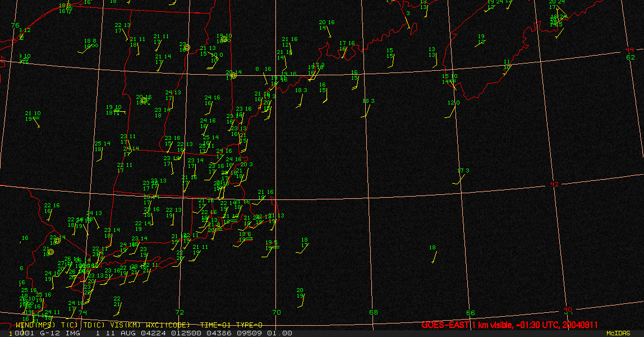
Task: Click the 66 longitude label
Action: 471,313
